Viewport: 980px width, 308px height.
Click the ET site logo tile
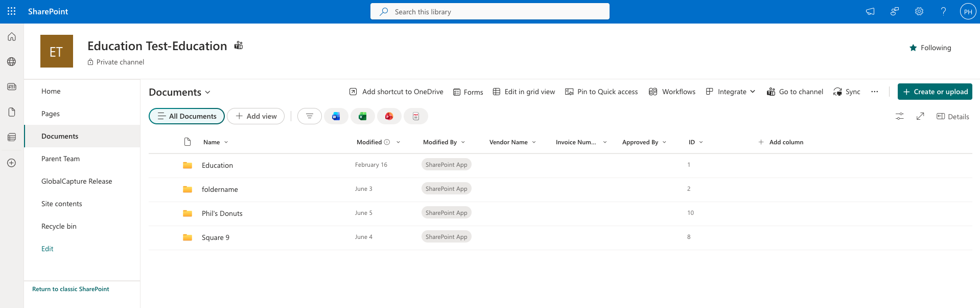[57, 51]
